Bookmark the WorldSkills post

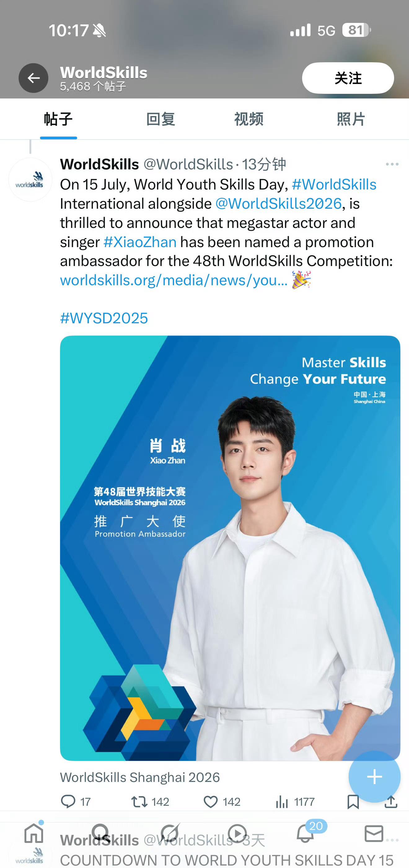(353, 802)
